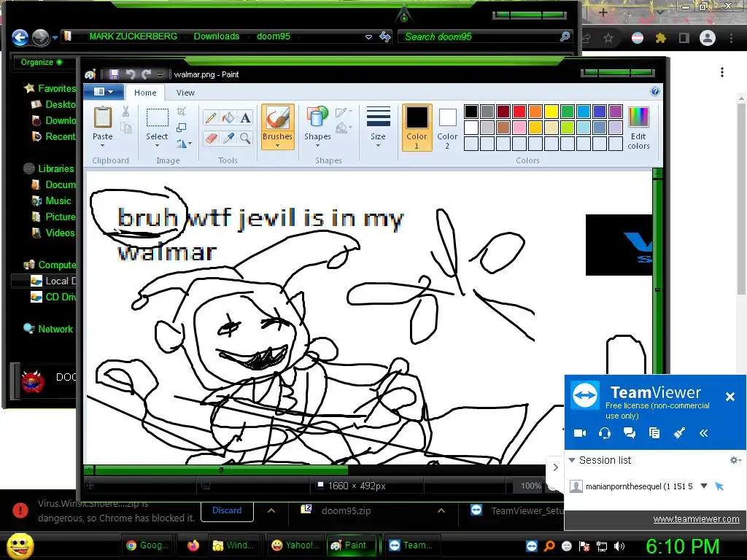747x560 pixels.
Task: Click the TeamViewer whiteboard marker icon
Action: 679,433
